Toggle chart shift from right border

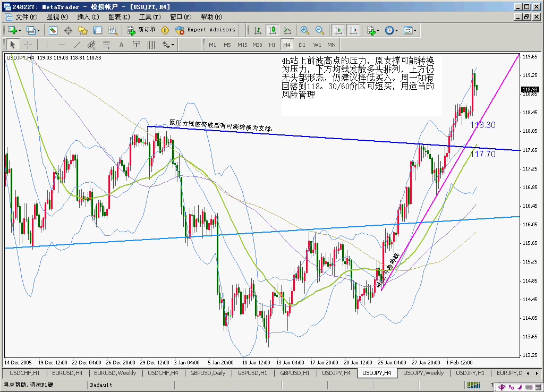(353, 30)
